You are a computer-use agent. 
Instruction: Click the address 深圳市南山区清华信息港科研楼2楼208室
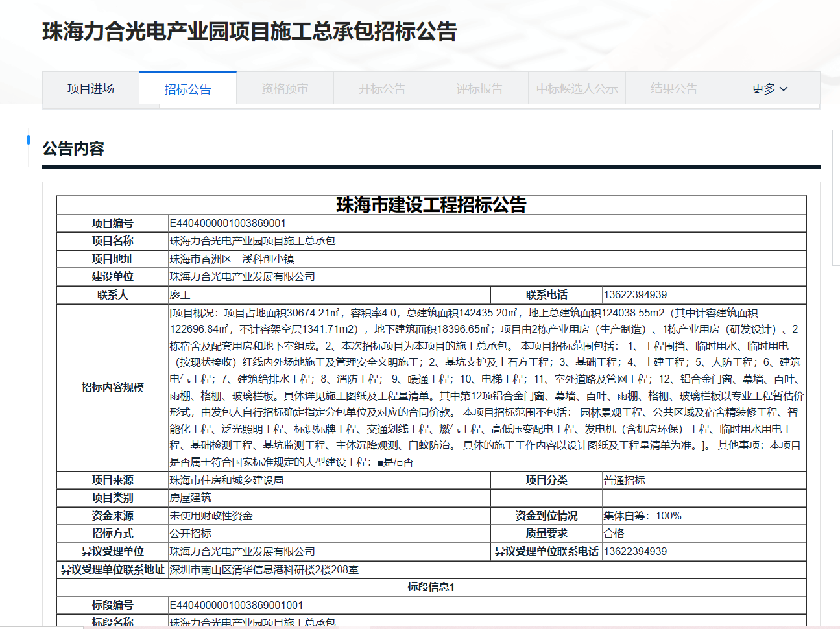264,570
